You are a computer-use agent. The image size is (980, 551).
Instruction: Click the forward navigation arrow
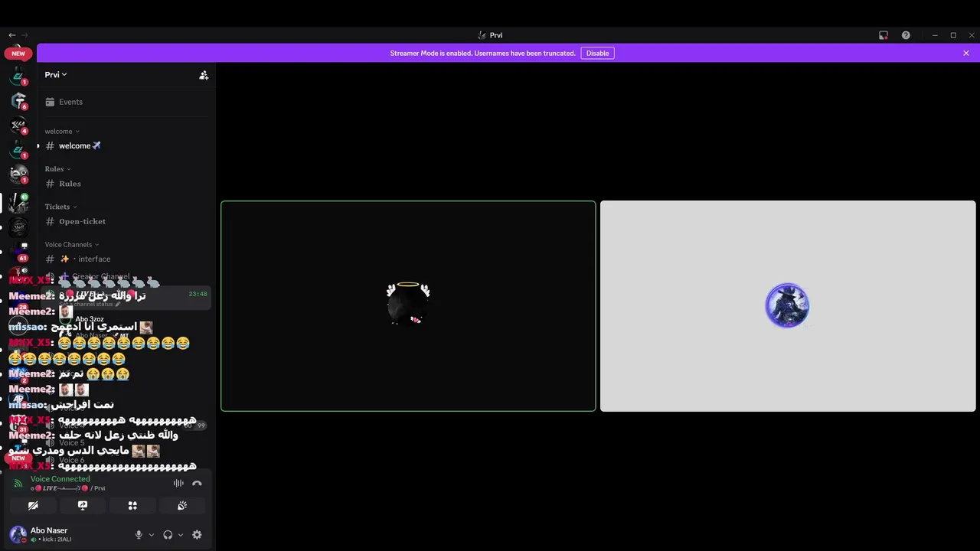point(24,35)
